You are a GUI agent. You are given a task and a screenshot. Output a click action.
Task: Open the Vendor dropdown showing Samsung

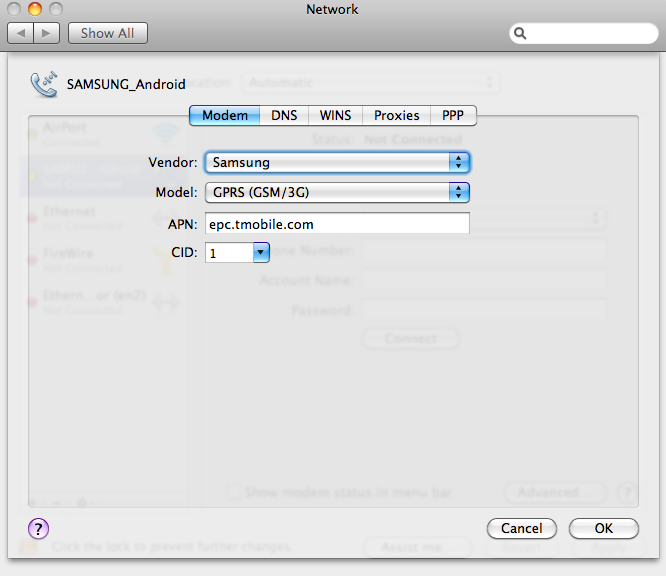click(x=337, y=162)
